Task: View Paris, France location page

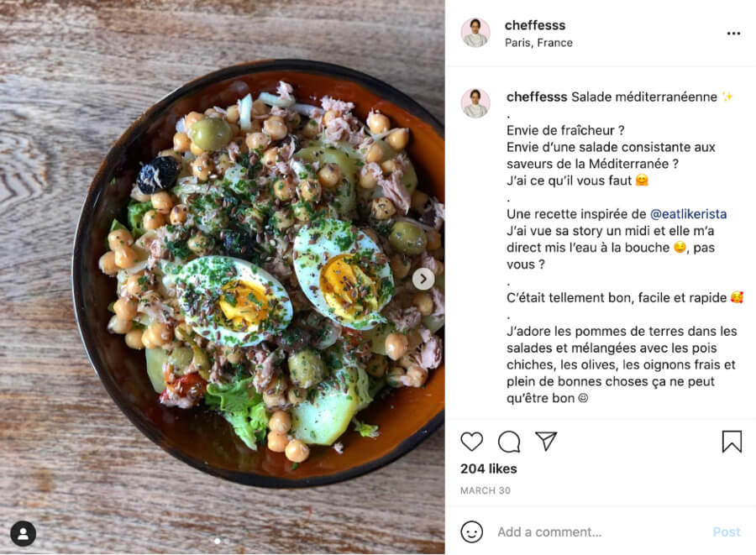Action: click(538, 43)
